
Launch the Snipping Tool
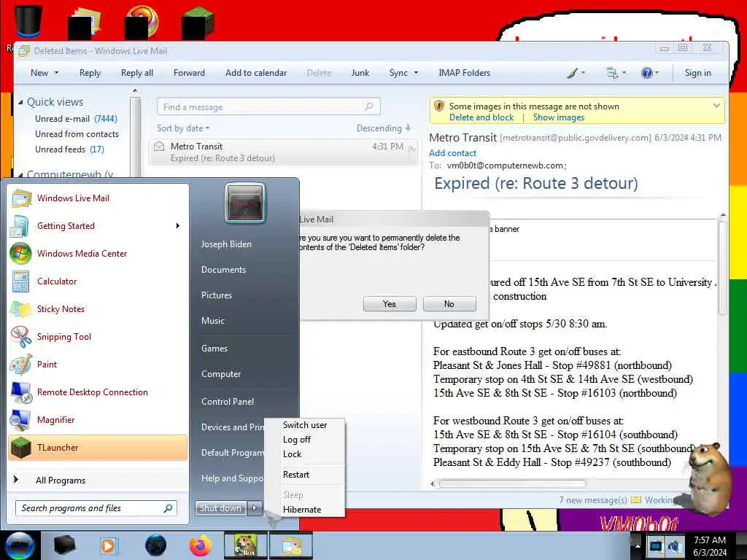pyautogui.click(x=98, y=337)
